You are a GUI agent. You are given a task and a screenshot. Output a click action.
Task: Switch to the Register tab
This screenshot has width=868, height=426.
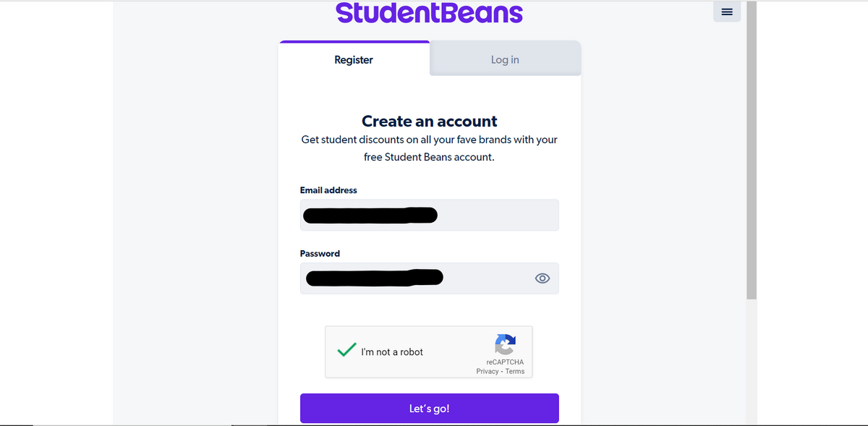[354, 60]
